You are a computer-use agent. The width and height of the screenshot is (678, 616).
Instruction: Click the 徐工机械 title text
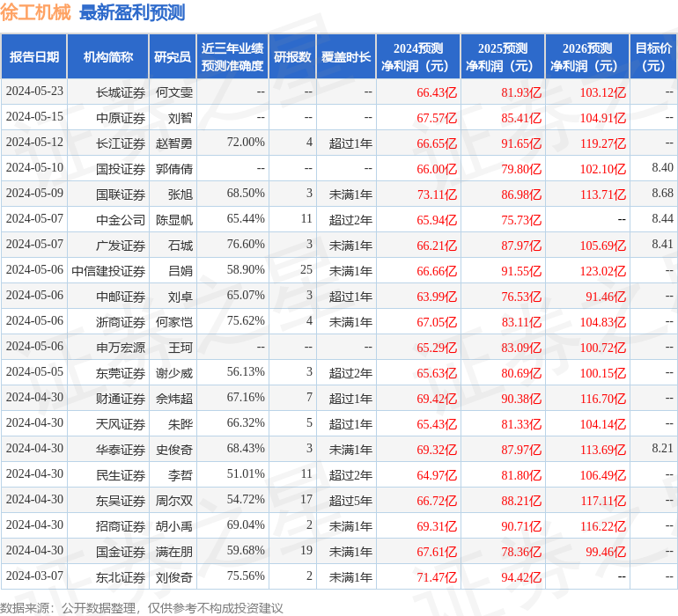point(35,12)
